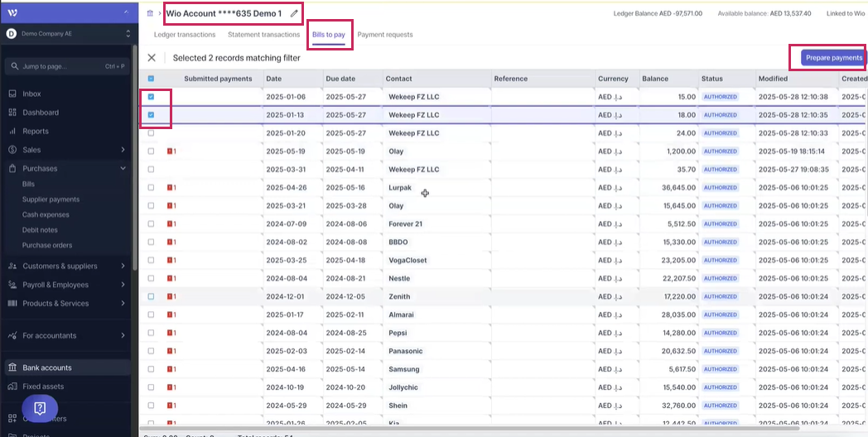
Task: Click the Inbox icon in sidebar
Action: [12, 94]
